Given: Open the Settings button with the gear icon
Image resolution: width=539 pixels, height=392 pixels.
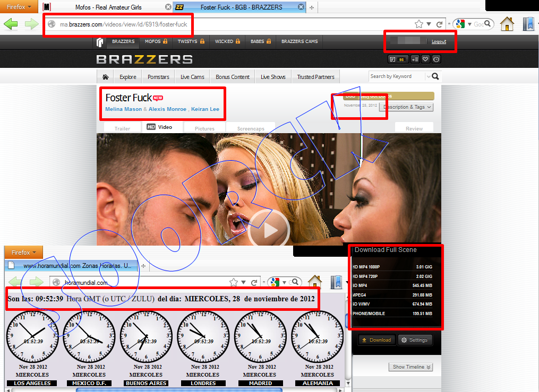Looking at the screenshot, I should (x=415, y=340).
